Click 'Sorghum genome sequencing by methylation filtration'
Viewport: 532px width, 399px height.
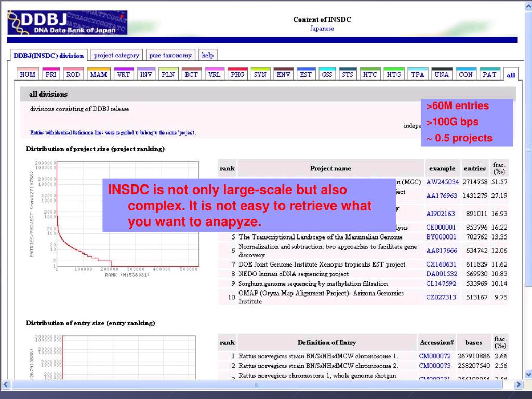[x=313, y=283]
